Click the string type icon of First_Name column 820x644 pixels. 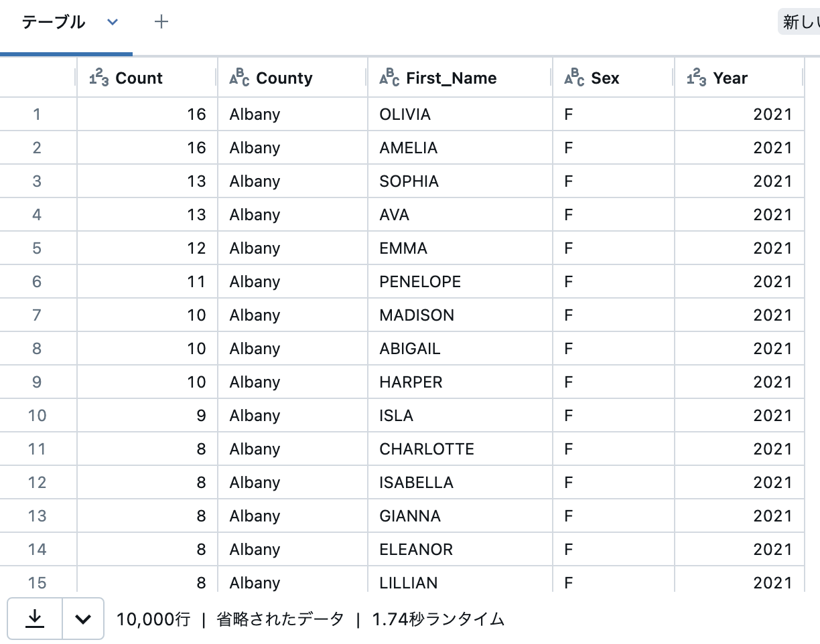point(389,78)
